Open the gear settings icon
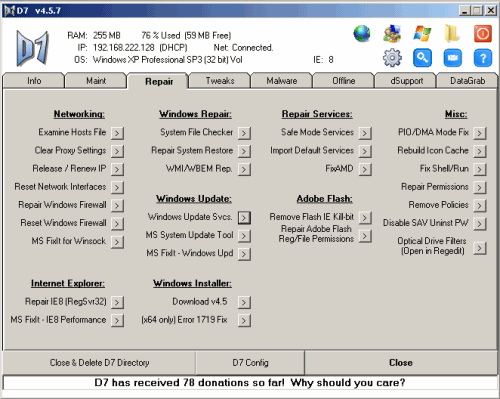The height and width of the screenshot is (399, 500). click(x=392, y=58)
